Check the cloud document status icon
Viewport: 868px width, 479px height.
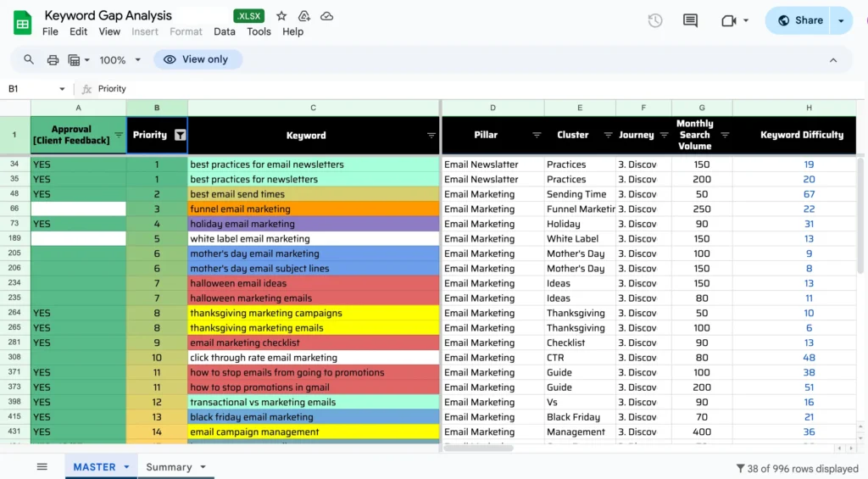pos(327,16)
